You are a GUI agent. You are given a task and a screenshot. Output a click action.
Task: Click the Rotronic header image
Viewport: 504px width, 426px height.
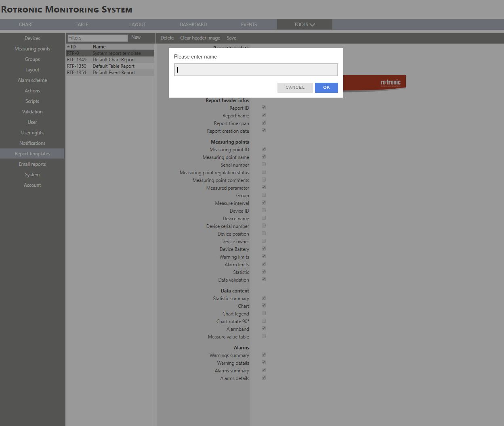click(x=374, y=84)
